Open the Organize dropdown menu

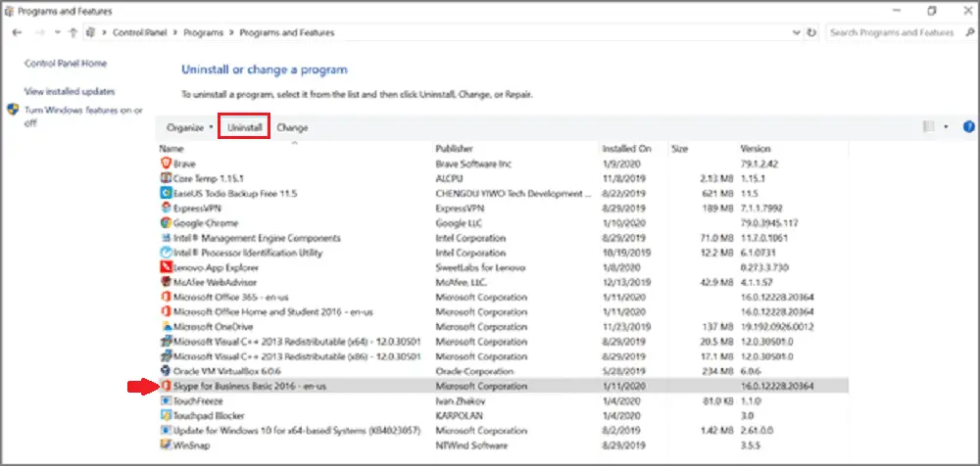(x=189, y=127)
